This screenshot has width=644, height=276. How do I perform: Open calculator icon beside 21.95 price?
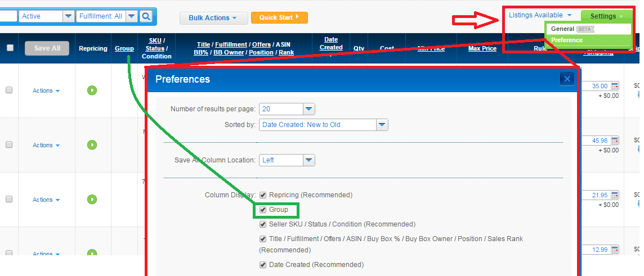point(615,195)
